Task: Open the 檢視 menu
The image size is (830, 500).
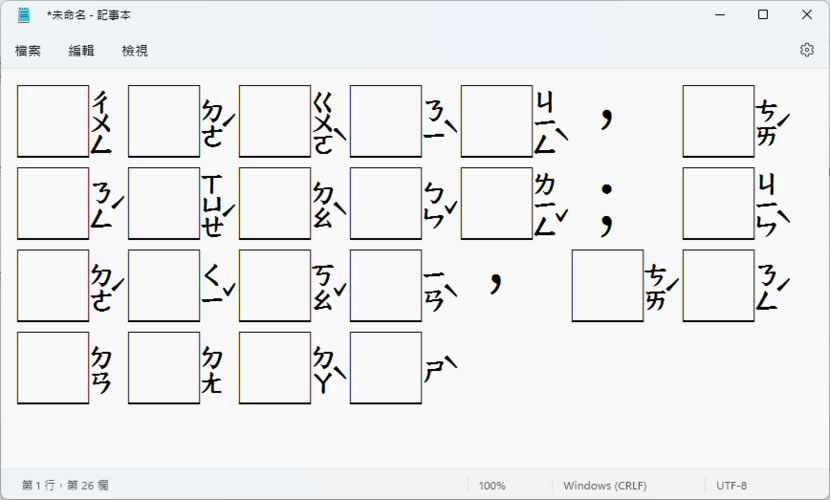Action: pos(135,50)
